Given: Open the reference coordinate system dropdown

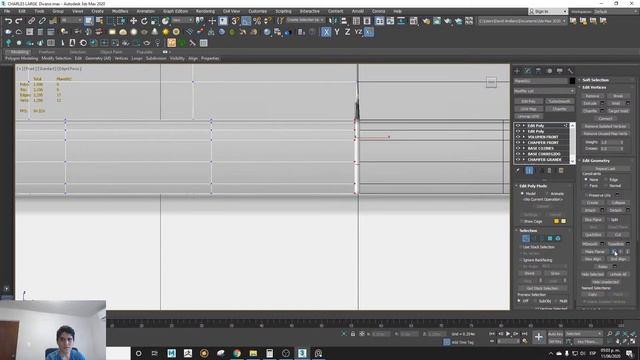Looking at the screenshot, I should 182,20.
